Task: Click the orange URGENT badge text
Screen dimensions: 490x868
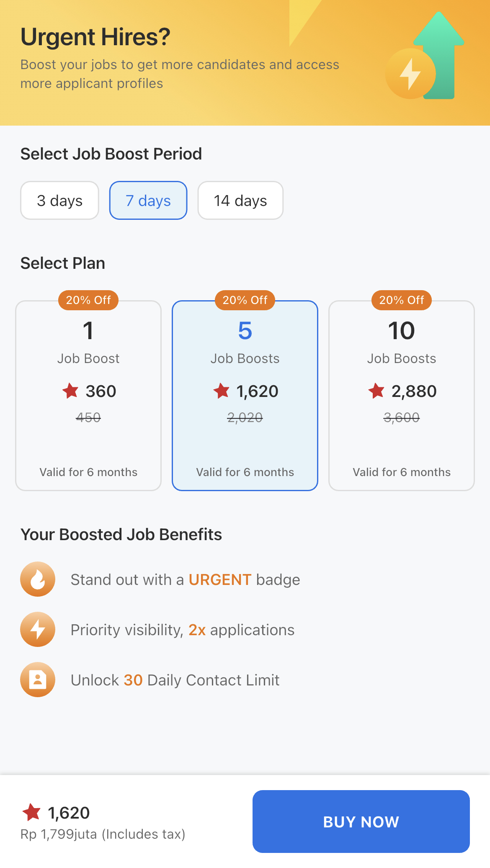Action: (x=220, y=580)
